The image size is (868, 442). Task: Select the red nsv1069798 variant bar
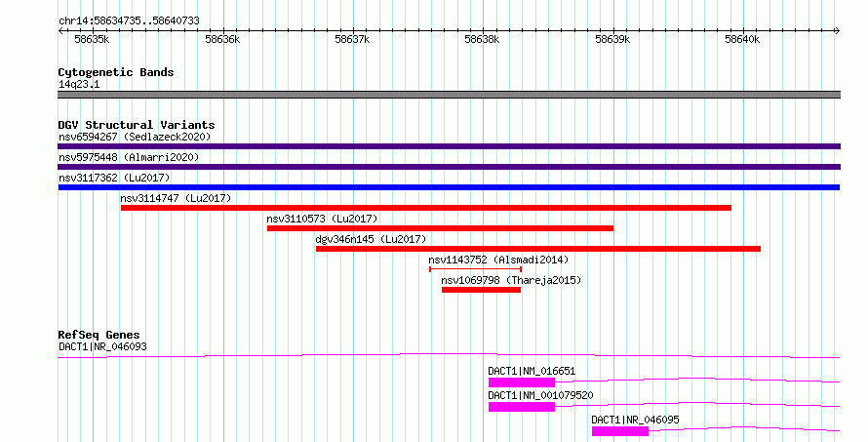coord(481,290)
